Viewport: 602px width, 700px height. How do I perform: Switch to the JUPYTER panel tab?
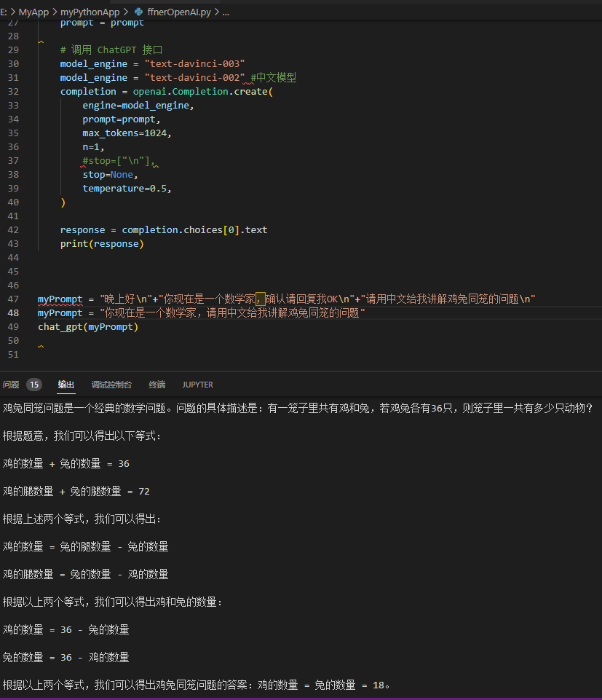(197, 385)
